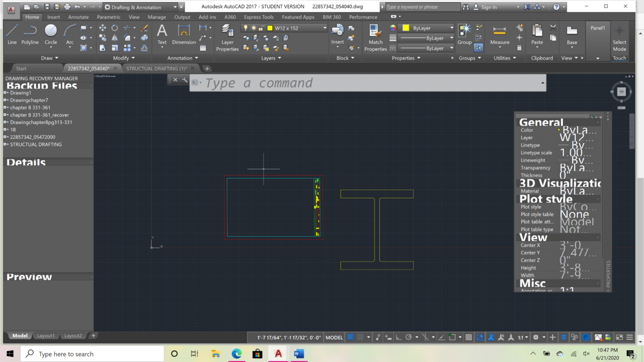Open the Drafting & Annotation workspace dropdown
644x362 pixels.
[175, 7]
